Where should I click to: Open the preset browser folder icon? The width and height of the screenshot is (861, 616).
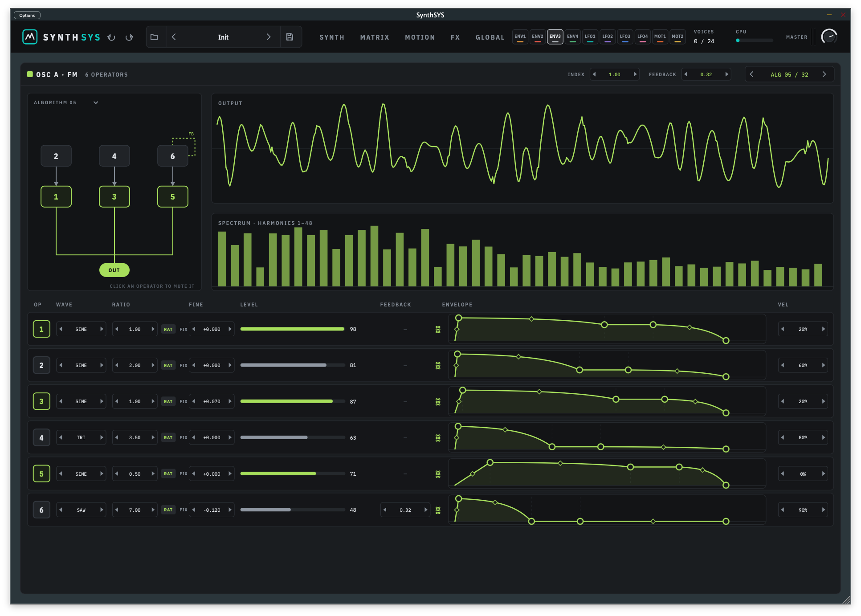[154, 37]
